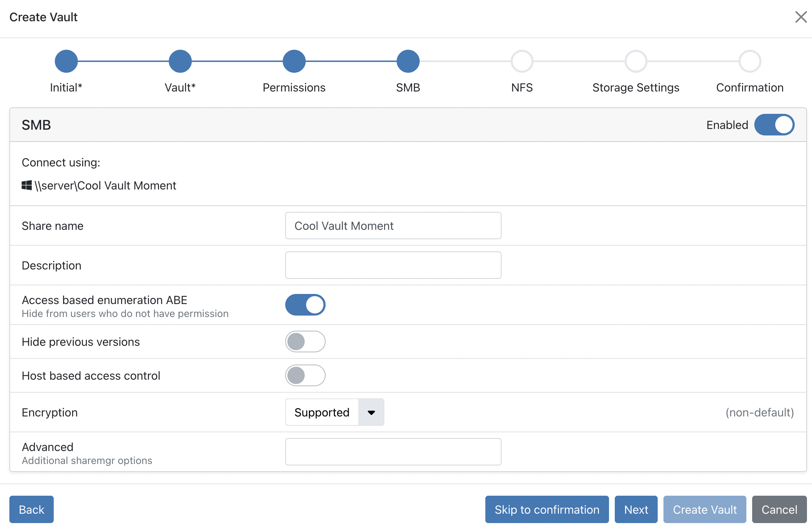Click the Advanced sharemgr options field
Image resolution: width=812 pixels, height=531 pixels.
point(393,452)
